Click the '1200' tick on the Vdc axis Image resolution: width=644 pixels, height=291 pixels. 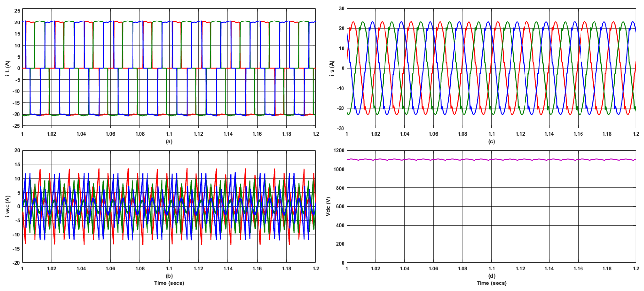tap(339, 150)
